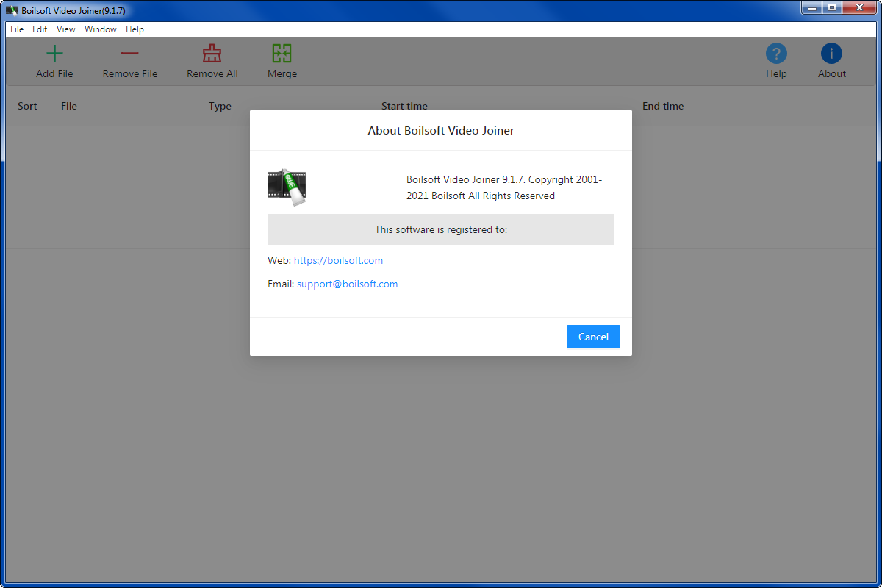Open the Help menu in menu bar

click(135, 29)
